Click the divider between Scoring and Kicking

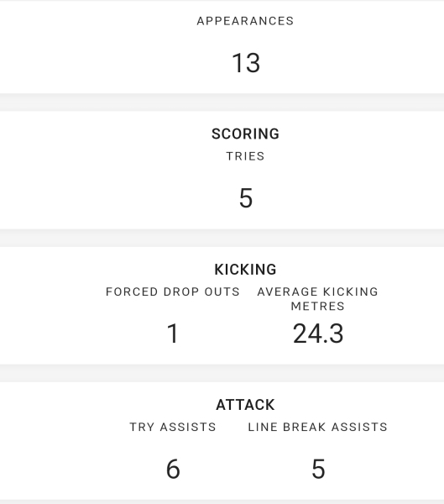tap(222, 238)
